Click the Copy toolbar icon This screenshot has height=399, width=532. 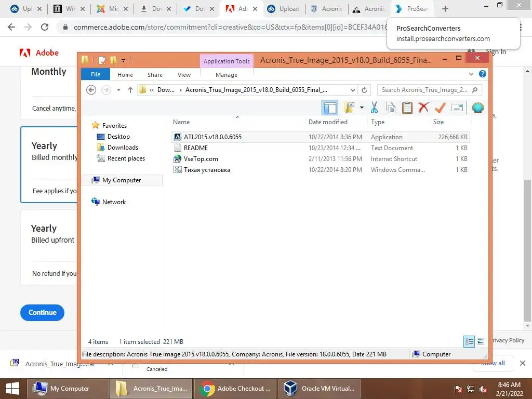[391, 108]
